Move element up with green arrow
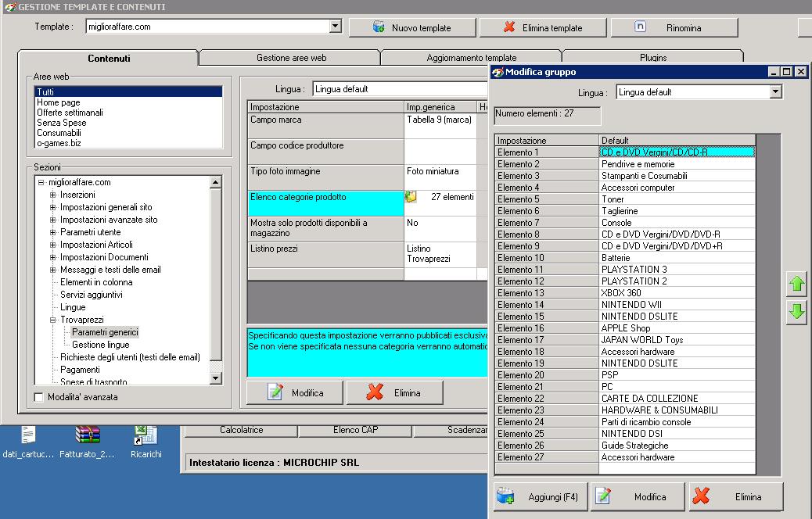Viewport: 812px width, 519px height. pos(796,284)
